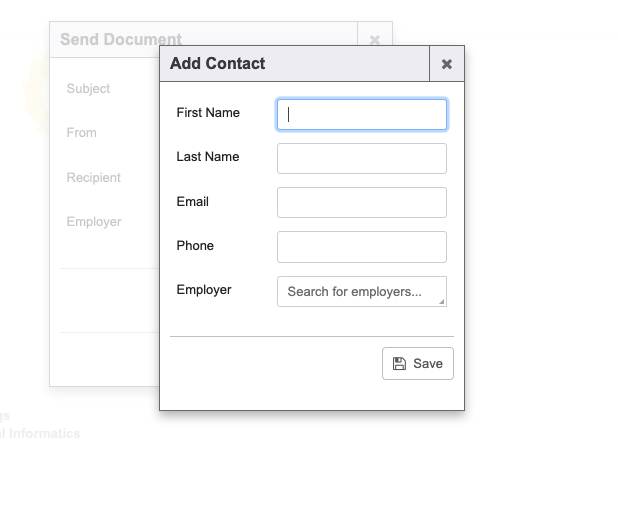Screen dimensions: 618x521
Task: Focus the First Name text field
Action: click(x=362, y=114)
